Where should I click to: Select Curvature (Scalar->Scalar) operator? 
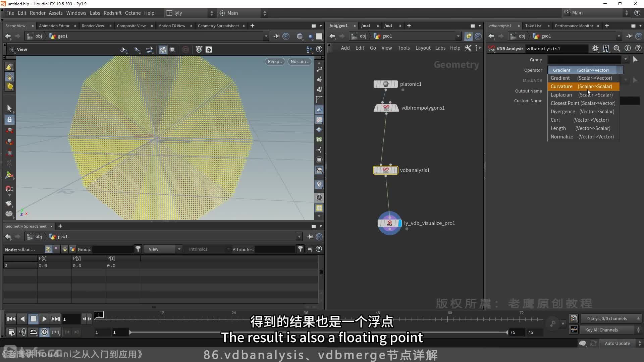pyautogui.click(x=582, y=86)
